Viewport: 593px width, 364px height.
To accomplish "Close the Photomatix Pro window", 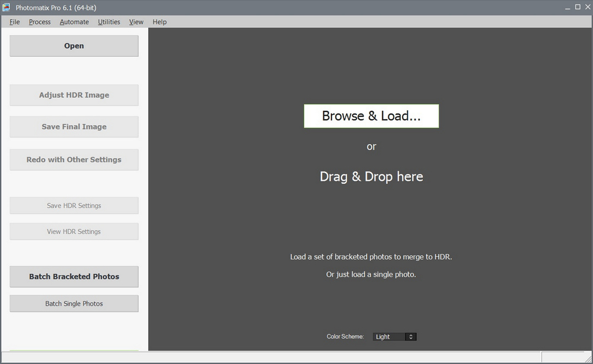I will click(588, 7).
